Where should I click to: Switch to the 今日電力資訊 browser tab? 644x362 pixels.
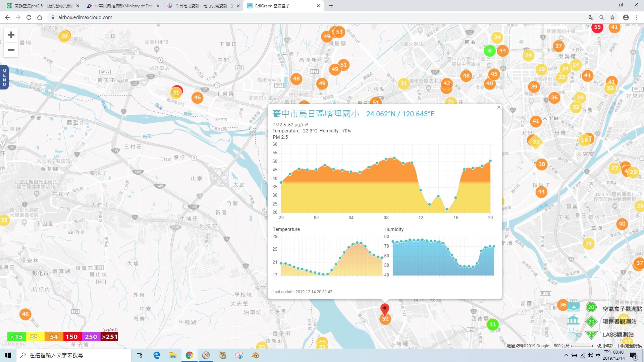(203, 6)
